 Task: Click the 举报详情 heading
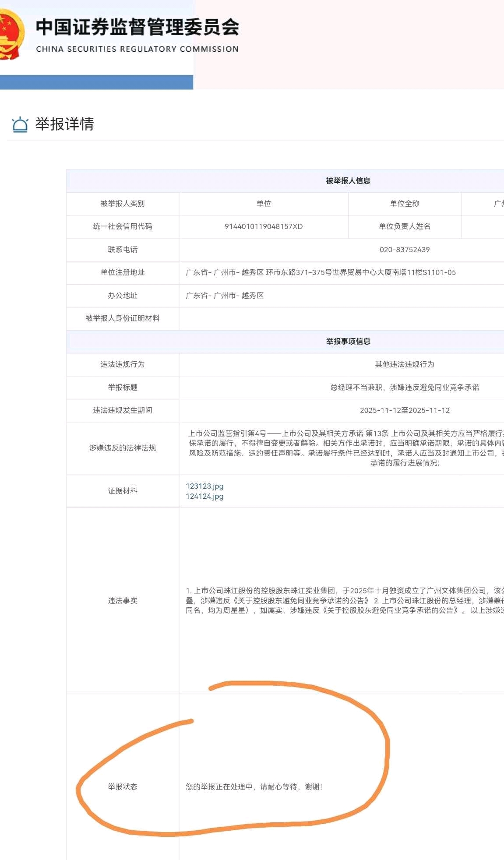coord(64,124)
